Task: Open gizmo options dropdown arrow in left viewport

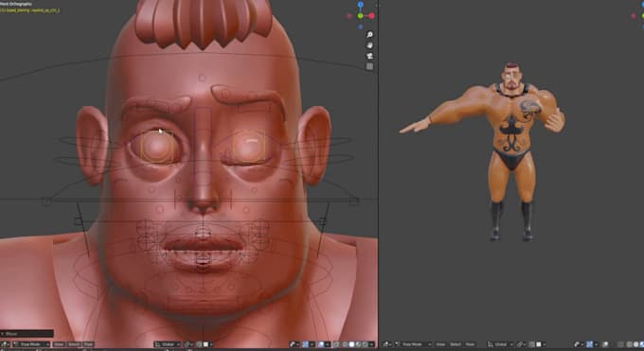Action: point(313,344)
